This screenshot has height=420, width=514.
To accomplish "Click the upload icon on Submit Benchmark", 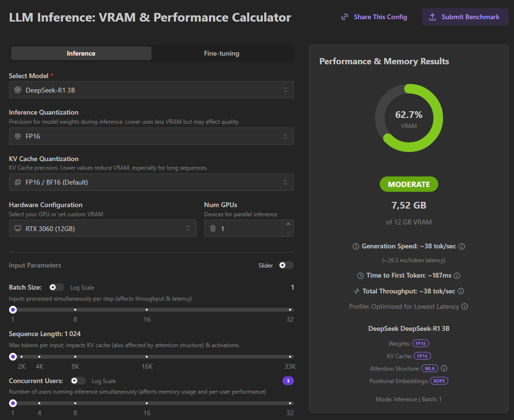I will coord(432,17).
